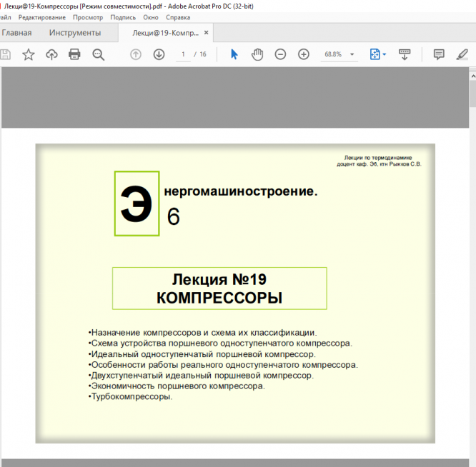This screenshot has height=467, width=476.
Task: Switch to the Инструменты tab
Action: pyautogui.click(x=75, y=33)
